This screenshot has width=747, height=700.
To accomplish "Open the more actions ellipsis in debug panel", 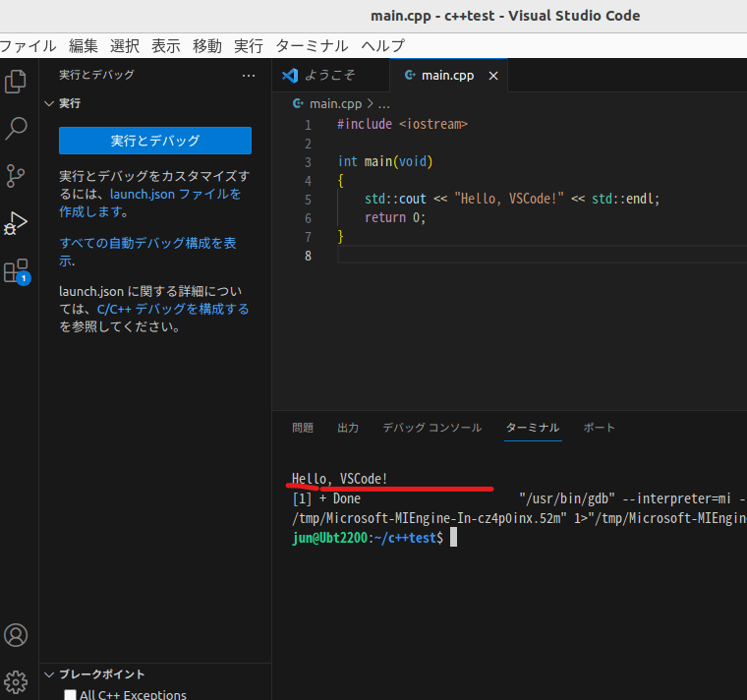I will pyautogui.click(x=249, y=76).
